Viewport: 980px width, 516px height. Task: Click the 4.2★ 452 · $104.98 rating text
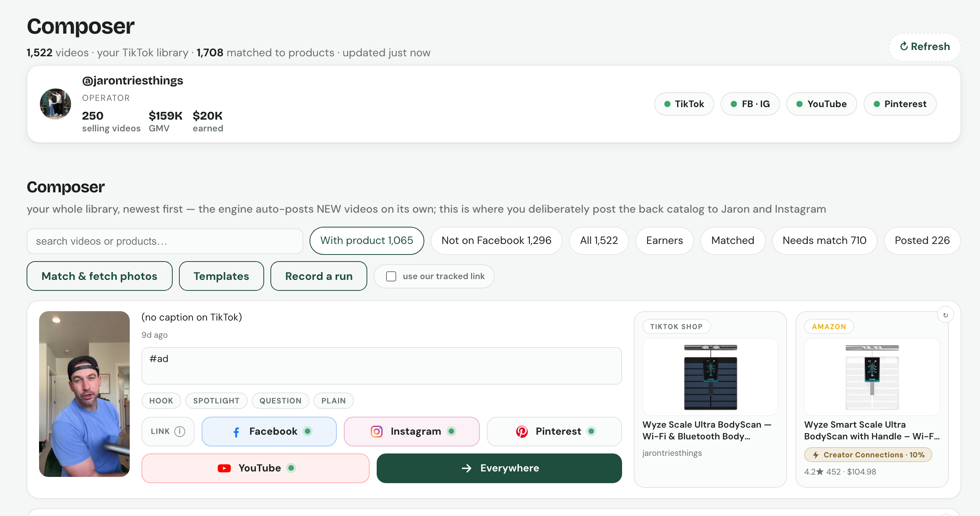(x=840, y=472)
